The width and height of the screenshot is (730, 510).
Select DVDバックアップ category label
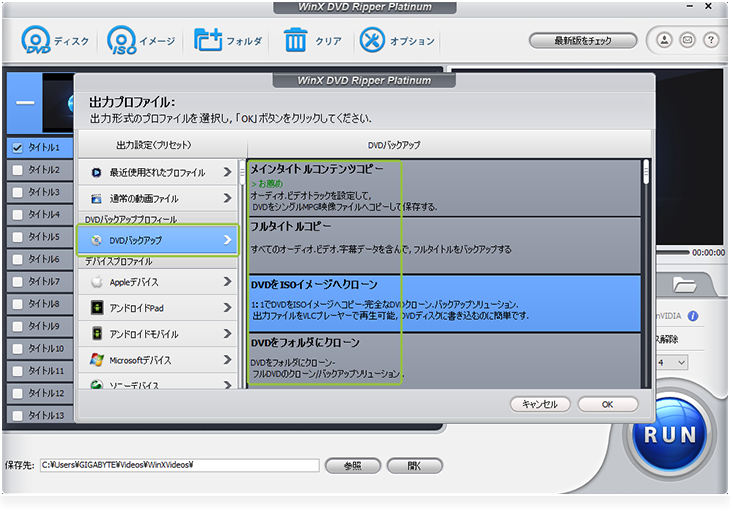tap(136, 240)
